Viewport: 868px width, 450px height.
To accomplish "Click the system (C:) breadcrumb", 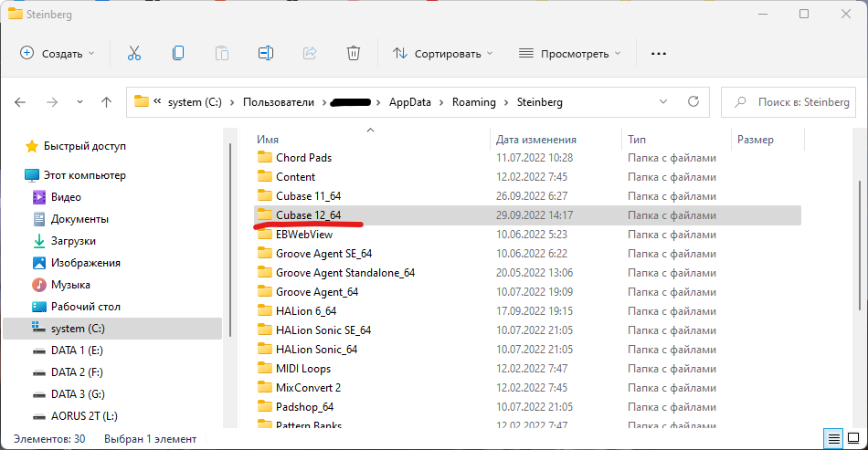I will 195,102.
